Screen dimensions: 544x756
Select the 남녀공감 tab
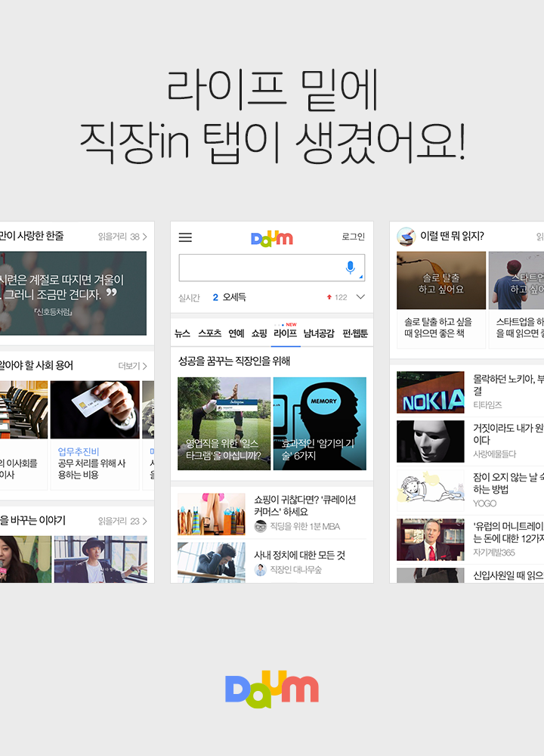(x=319, y=333)
